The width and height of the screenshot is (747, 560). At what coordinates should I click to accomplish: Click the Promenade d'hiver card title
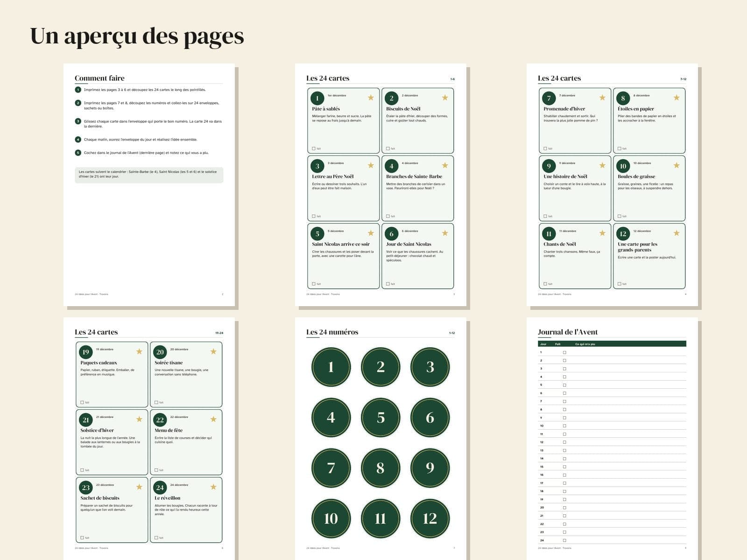(x=564, y=109)
